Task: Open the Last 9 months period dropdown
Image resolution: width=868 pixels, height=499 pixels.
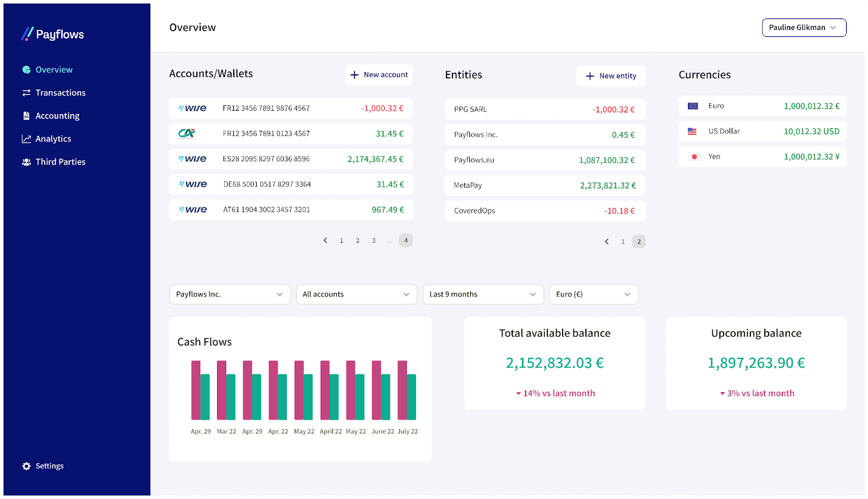Action: coord(483,294)
